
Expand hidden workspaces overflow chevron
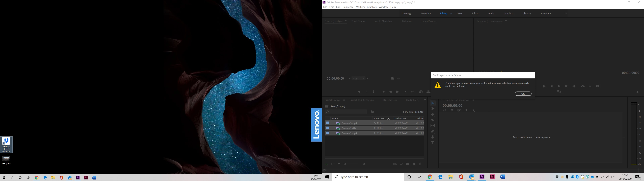[x=566, y=13]
